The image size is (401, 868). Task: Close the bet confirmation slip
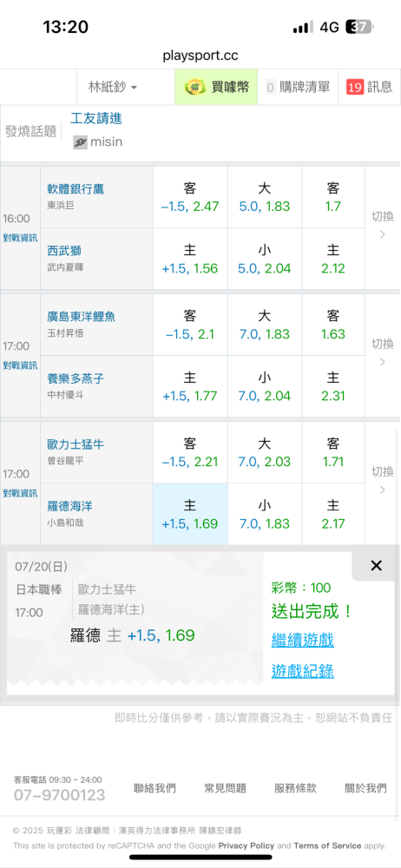pos(376,565)
